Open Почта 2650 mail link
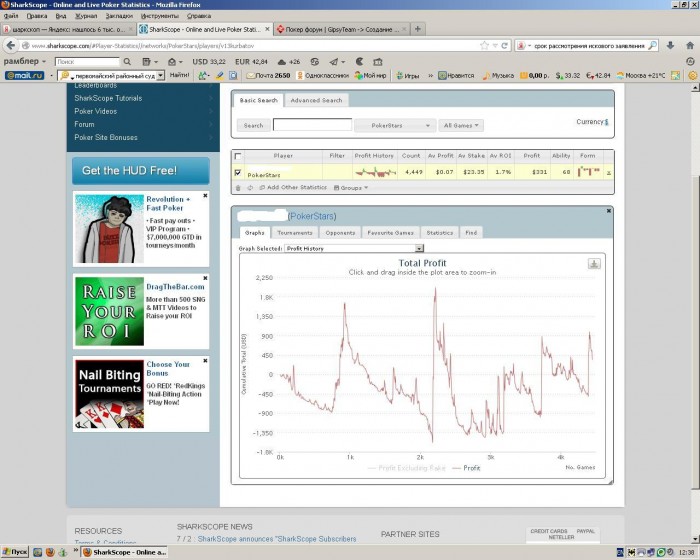 268,75
